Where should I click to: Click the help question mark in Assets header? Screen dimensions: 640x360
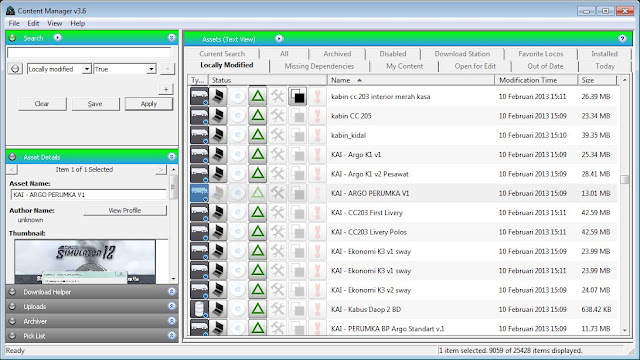[622, 38]
